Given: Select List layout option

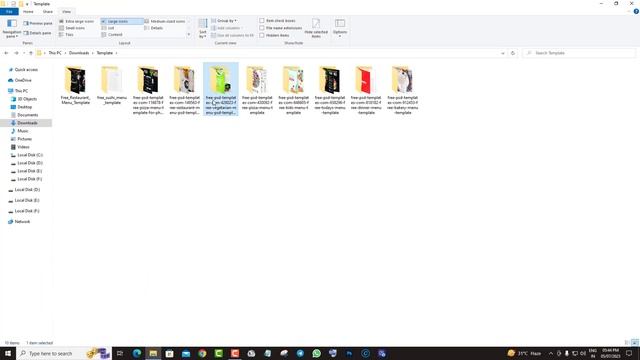Looking at the screenshot, I should (x=108, y=28).
